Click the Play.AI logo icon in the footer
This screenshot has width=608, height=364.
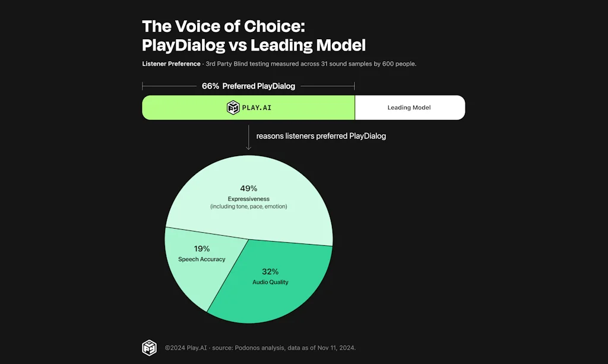pyautogui.click(x=149, y=348)
